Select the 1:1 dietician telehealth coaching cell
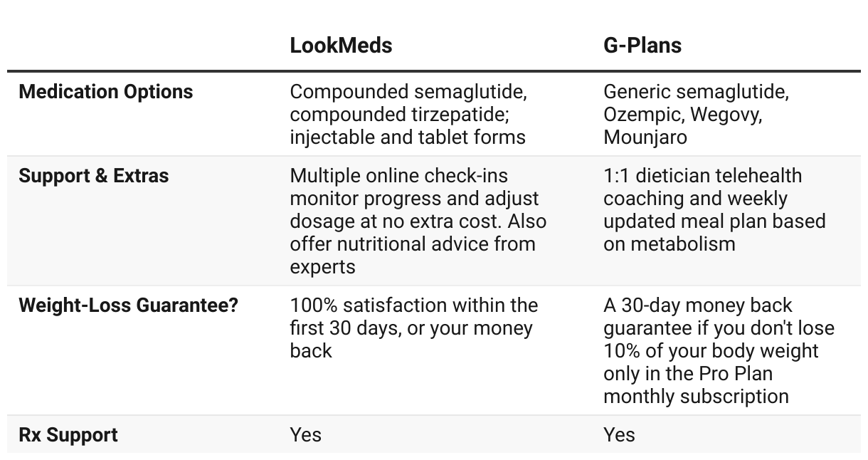 (x=714, y=210)
